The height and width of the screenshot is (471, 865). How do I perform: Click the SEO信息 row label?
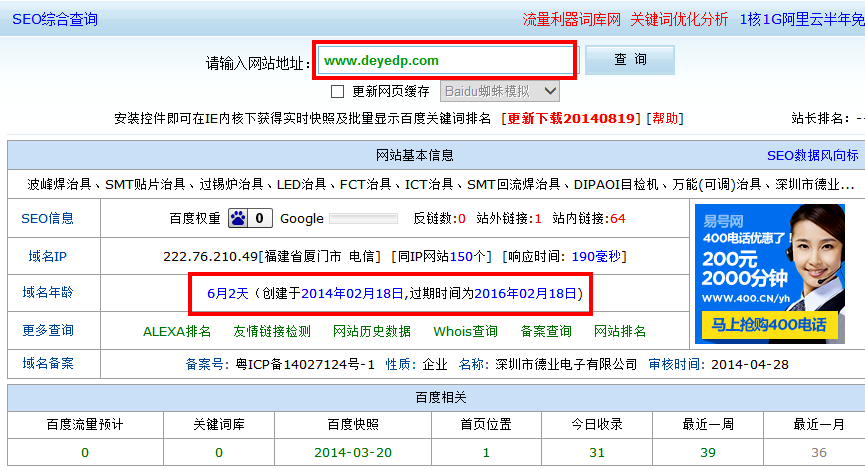tap(47, 218)
